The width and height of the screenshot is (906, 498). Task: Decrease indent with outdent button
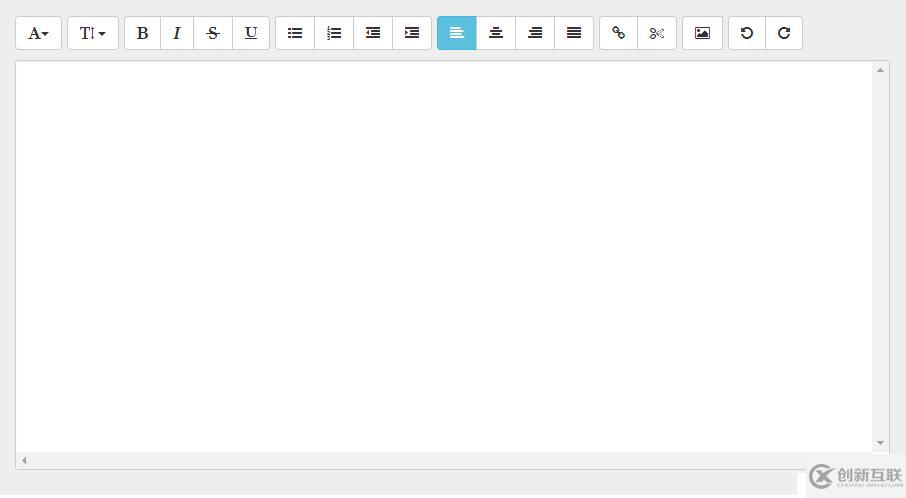click(373, 34)
